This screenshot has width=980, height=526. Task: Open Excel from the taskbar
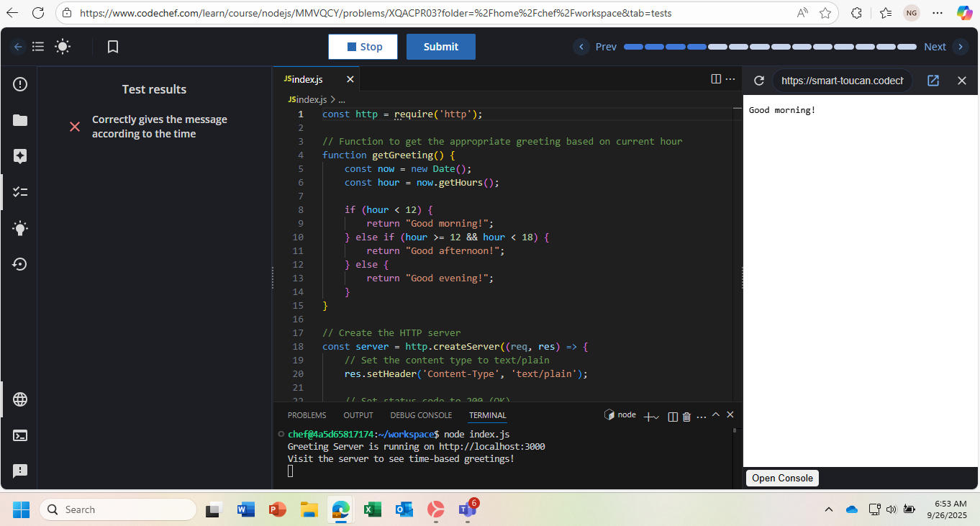tap(372, 509)
